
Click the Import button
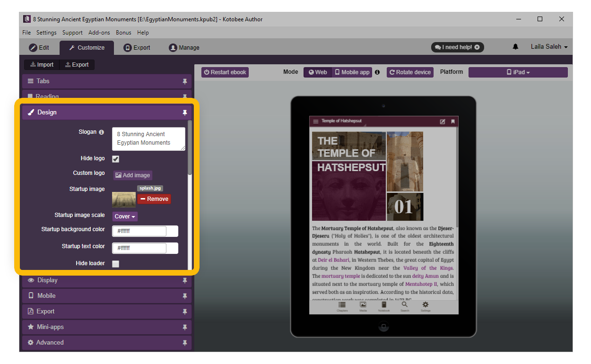coord(42,65)
